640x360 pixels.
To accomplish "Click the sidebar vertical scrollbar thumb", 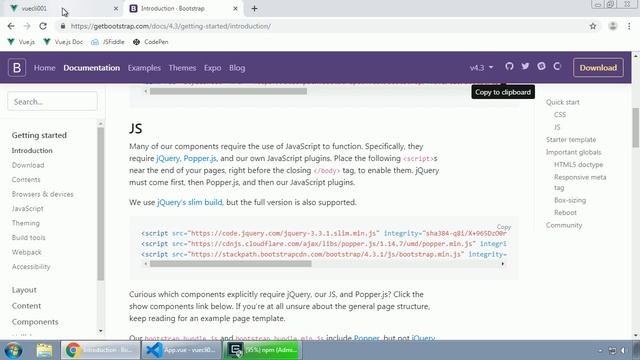I will coord(100,204).
